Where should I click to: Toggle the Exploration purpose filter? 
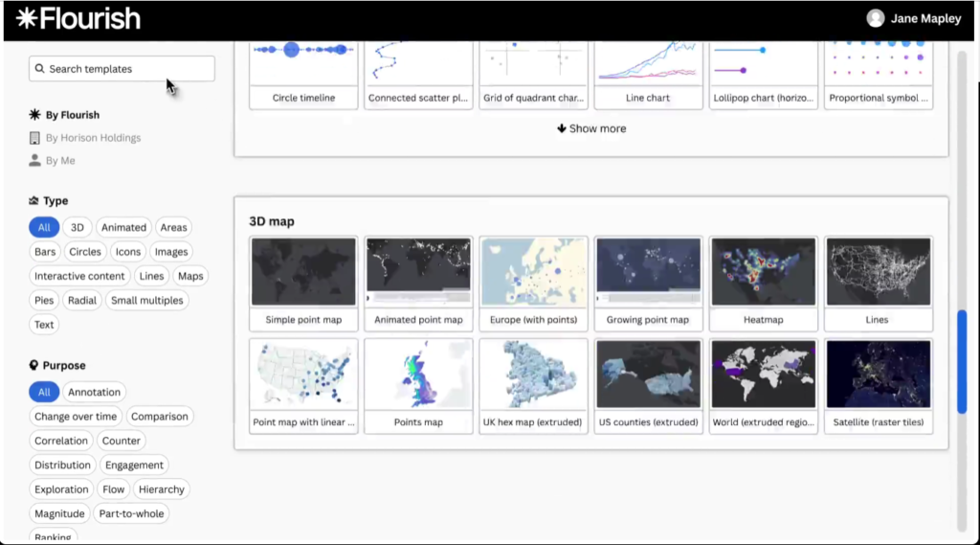tap(61, 489)
